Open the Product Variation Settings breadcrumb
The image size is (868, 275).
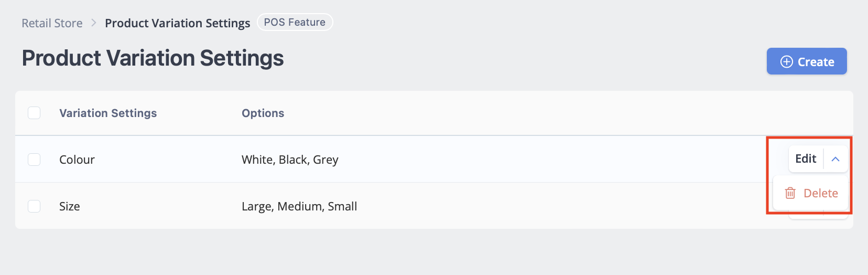point(178,23)
